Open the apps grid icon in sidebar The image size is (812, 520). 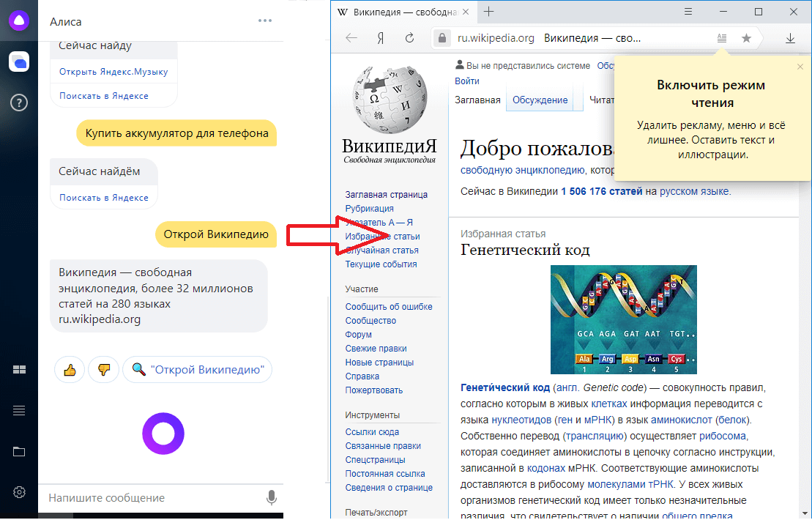coord(19,369)
